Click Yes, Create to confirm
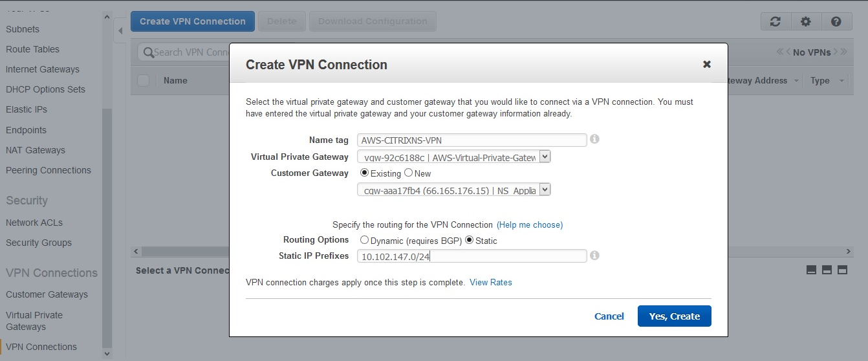Image resolution: width=868 pixels, height=361 pixels. click(x=675, y=316)
